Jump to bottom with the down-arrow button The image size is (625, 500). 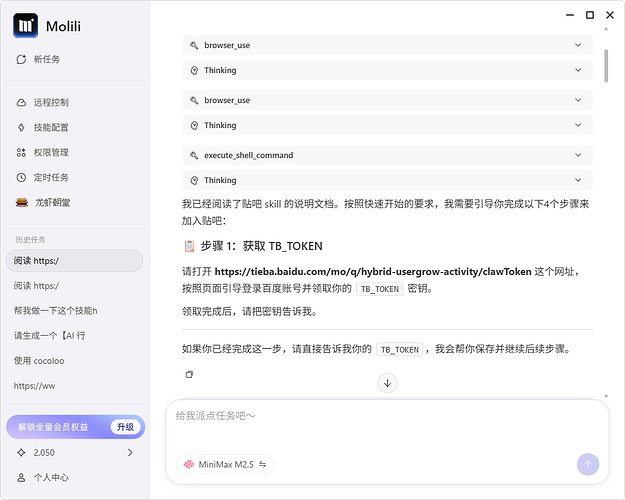click(x=387, y=383)
